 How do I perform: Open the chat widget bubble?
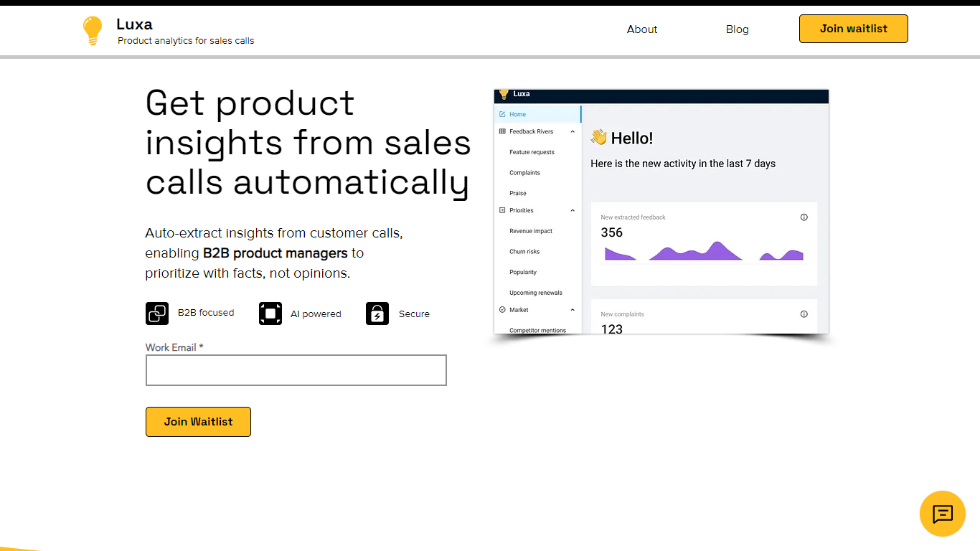point(942,514)
